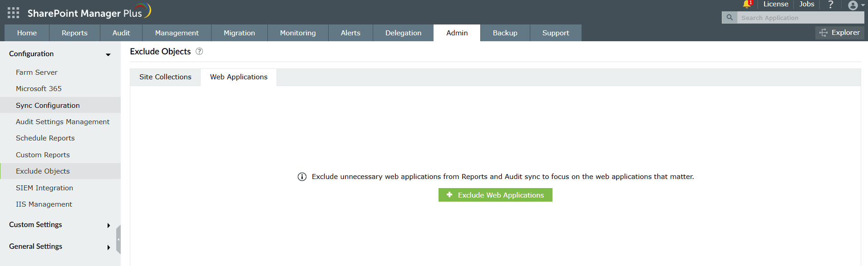Image resolution: width=868 pixels, height=266 pixels.
Task: Go to the Home tab
Action: [27, 33]
